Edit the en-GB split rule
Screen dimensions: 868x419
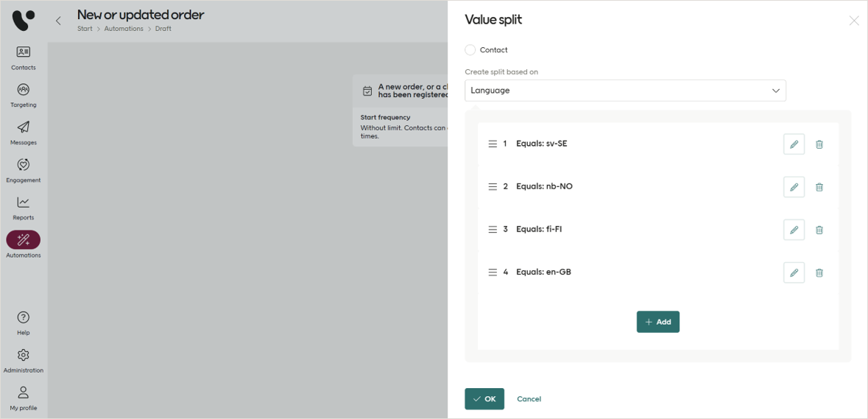[794, 272]
